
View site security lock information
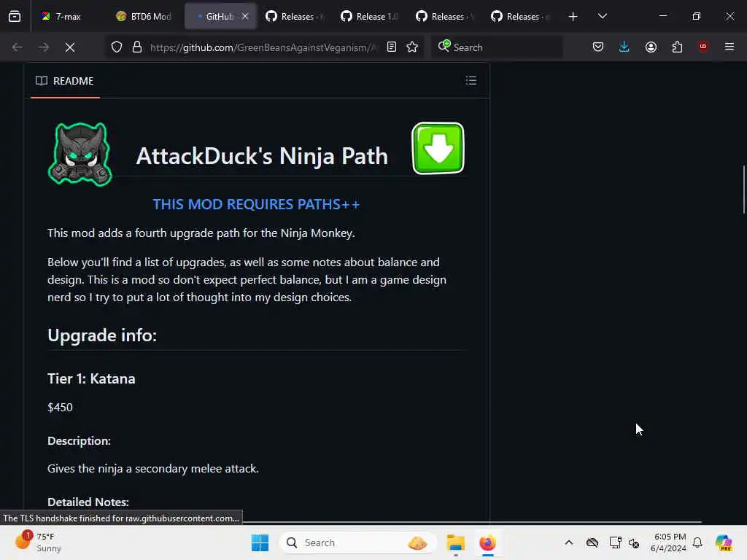(x=137, y=47)
